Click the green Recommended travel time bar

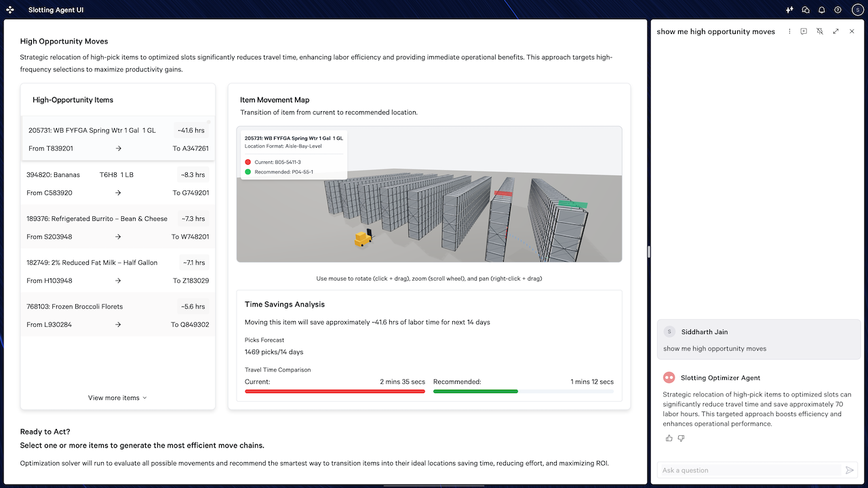tap(475, 391)
